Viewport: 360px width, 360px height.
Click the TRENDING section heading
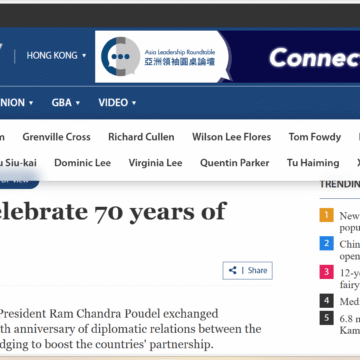(340, 184)
